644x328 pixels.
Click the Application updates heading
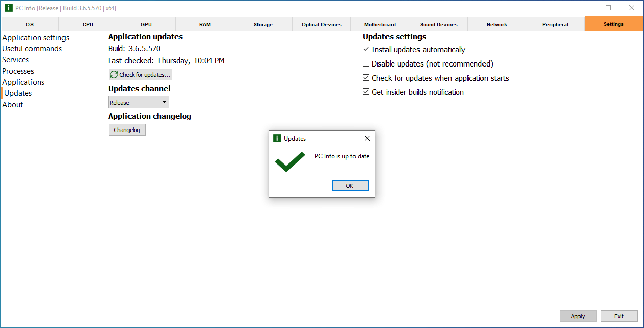146,37
